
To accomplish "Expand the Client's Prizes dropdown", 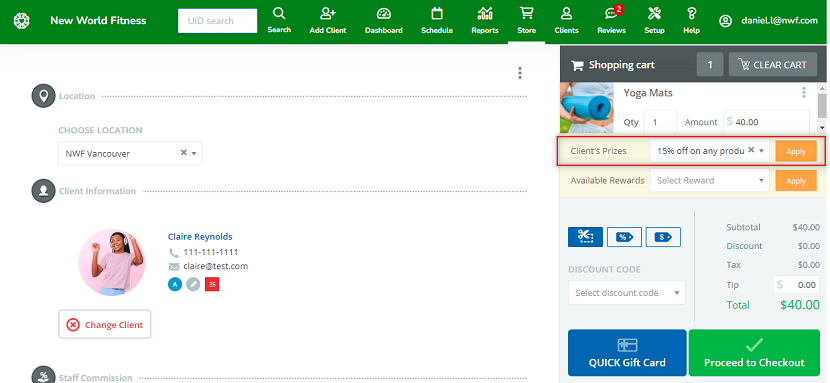I will pos(762,151).
